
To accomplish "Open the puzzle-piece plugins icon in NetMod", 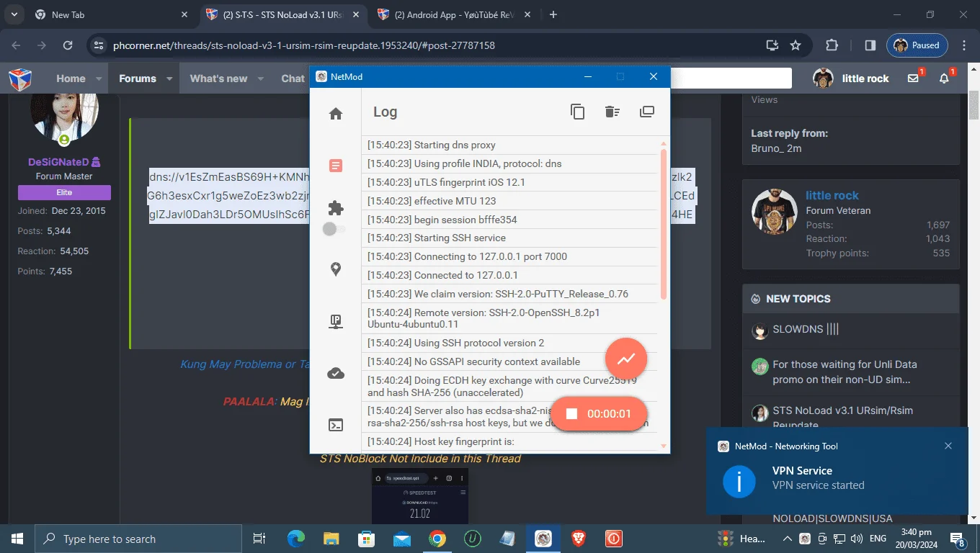I will [336, 208].
